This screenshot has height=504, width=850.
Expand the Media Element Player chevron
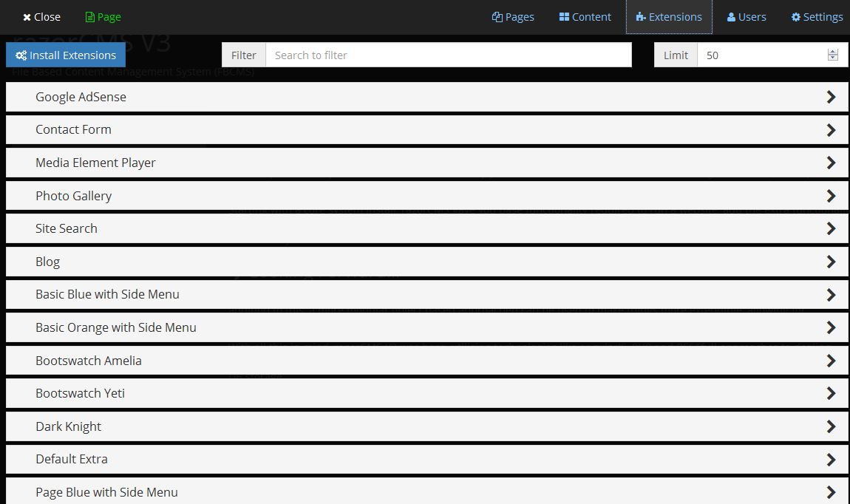point(831,163)
